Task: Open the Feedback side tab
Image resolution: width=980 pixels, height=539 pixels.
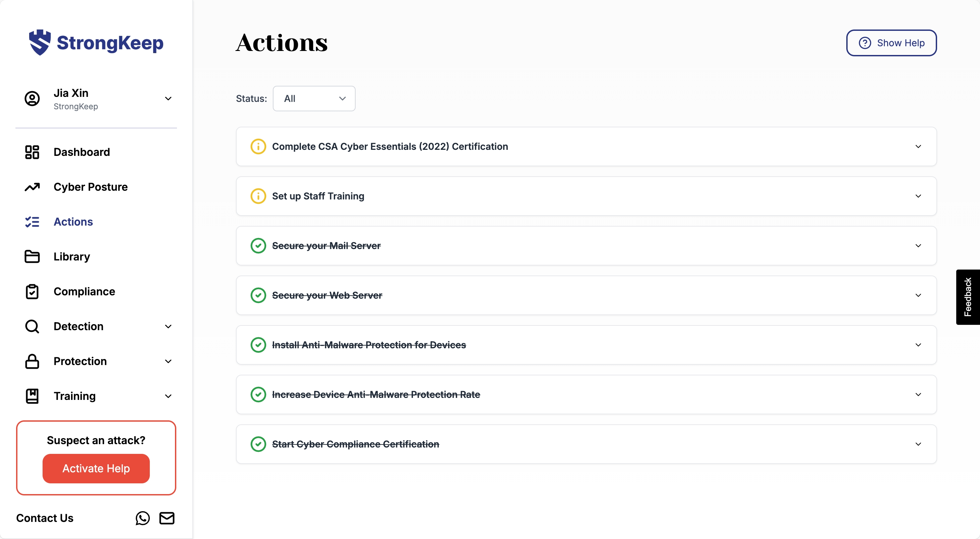Action: point(968,297)
